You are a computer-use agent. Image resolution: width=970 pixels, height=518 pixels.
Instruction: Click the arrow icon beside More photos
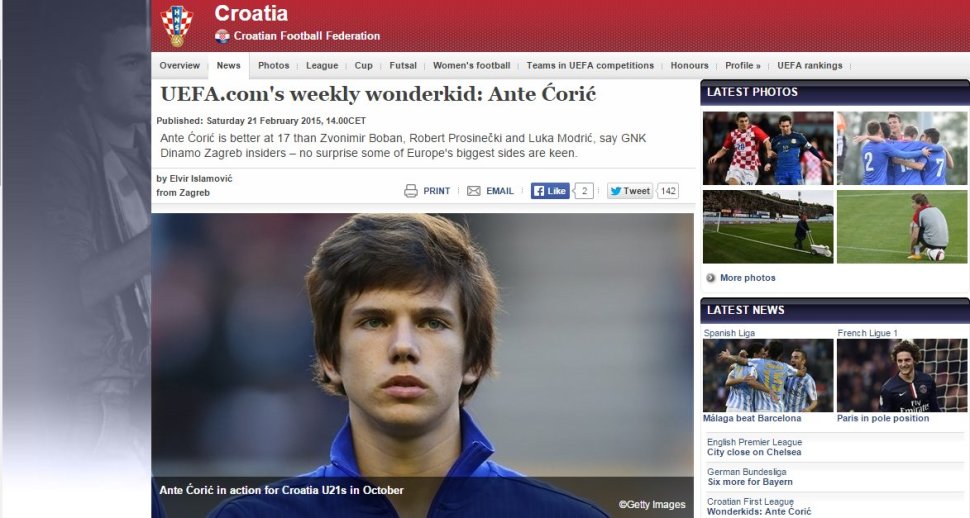point(711,278)
